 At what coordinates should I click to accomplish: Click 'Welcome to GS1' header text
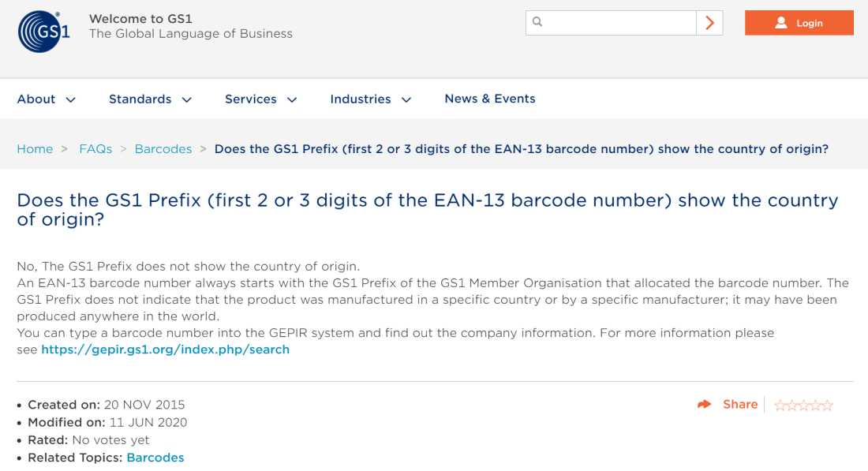(140, 19)
